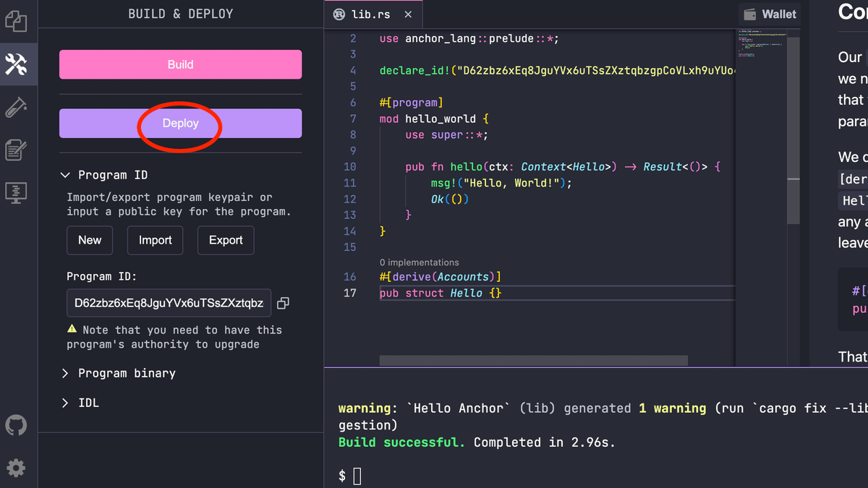This screenshot has width=868, height=488.
Task: Click the 'Ok(())' code line
Action: tap(450, 199)
